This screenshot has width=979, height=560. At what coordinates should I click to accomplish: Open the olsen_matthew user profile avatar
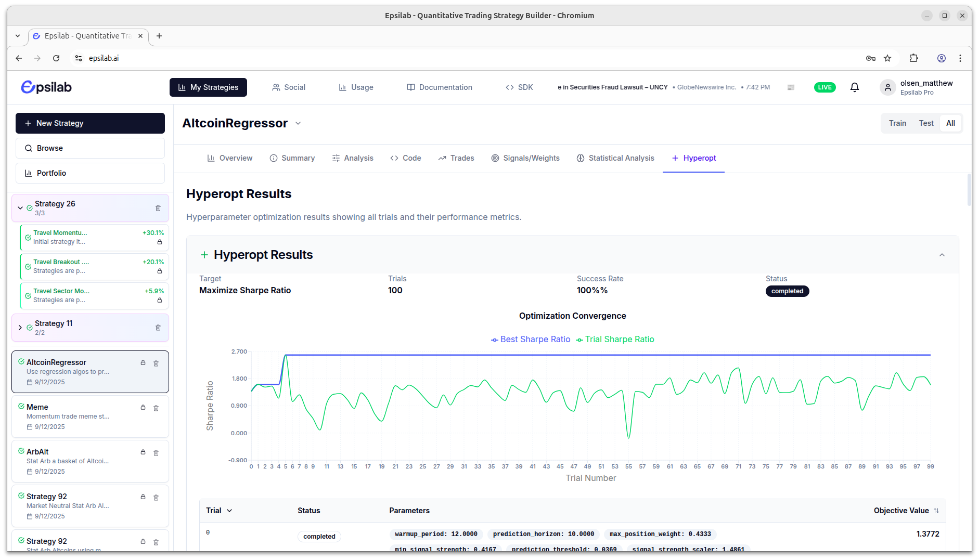[887, 87]
